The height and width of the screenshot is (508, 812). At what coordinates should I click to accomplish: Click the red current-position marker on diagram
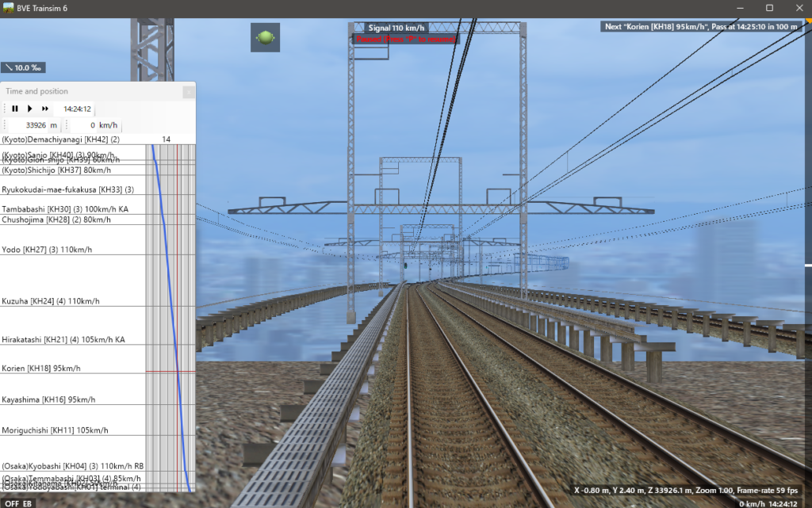click(x=170, y=371)
